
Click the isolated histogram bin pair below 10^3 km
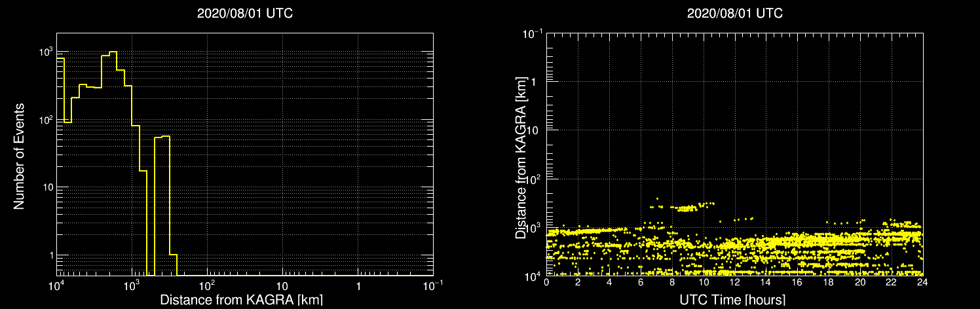coord(162,206)
